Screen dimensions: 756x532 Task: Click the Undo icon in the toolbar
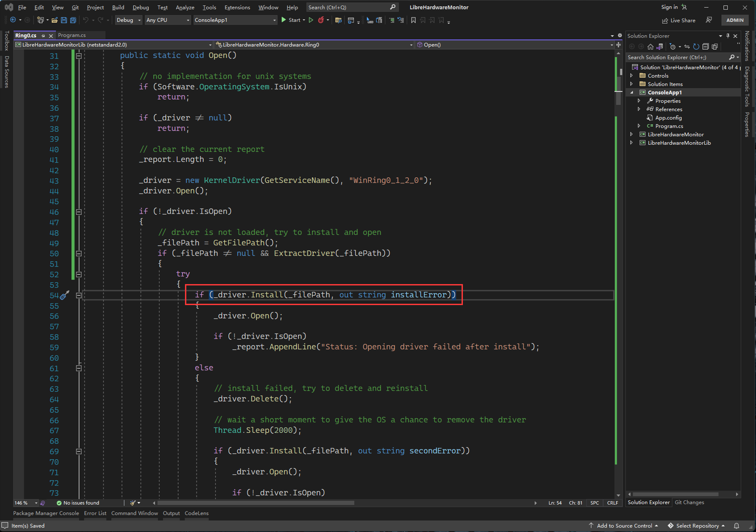click(x=86, y=20)
